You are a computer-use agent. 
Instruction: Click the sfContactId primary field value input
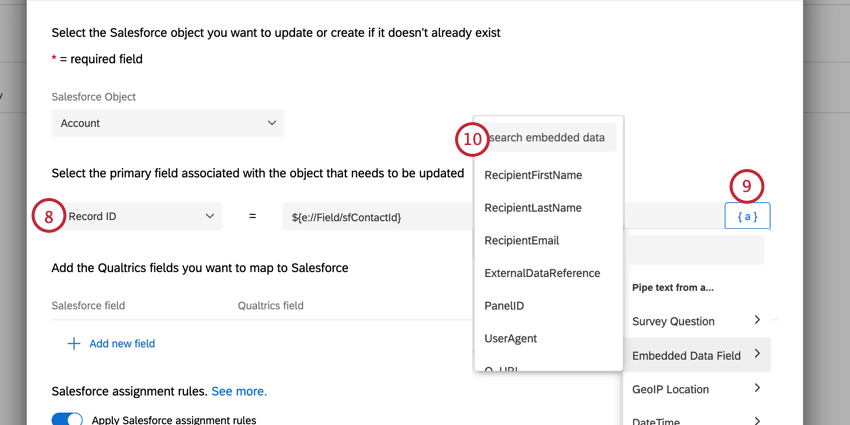pyautogui.click(x=375, y=216)
